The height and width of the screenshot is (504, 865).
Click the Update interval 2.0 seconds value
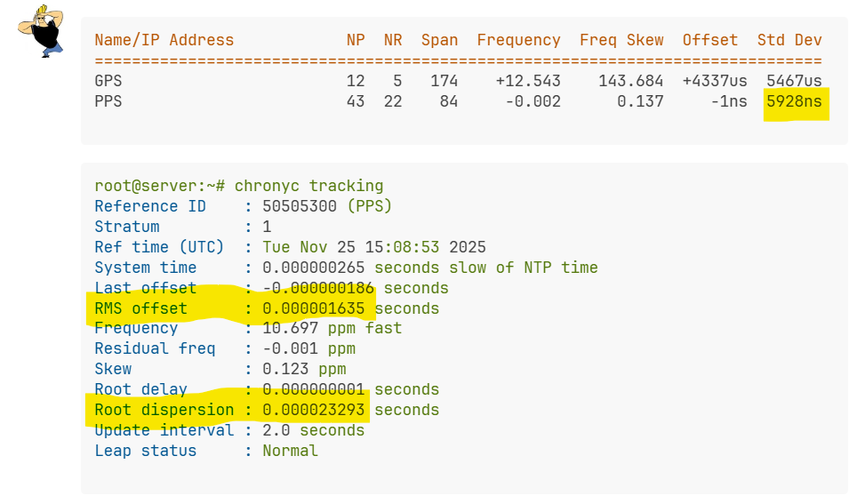313,430
